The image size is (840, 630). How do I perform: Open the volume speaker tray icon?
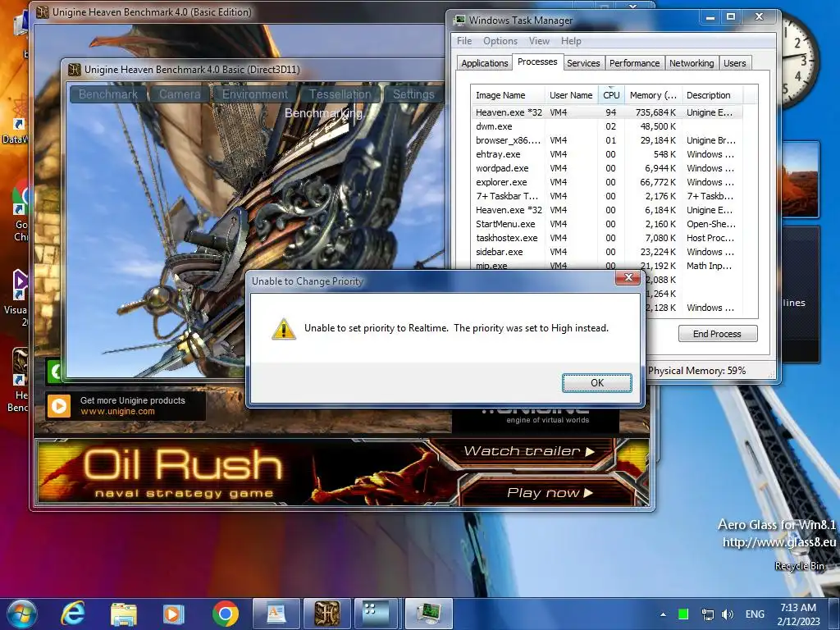point(728,614)
